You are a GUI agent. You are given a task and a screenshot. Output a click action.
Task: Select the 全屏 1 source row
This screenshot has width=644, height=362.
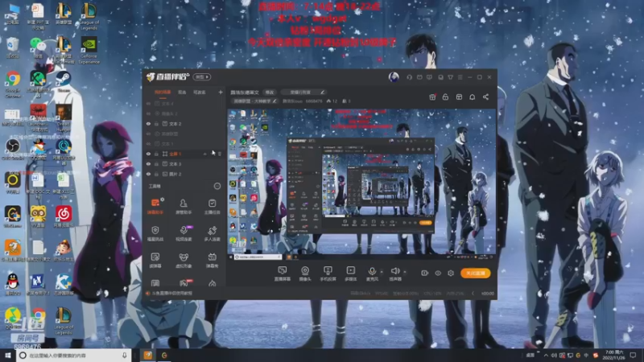[184, 154]
